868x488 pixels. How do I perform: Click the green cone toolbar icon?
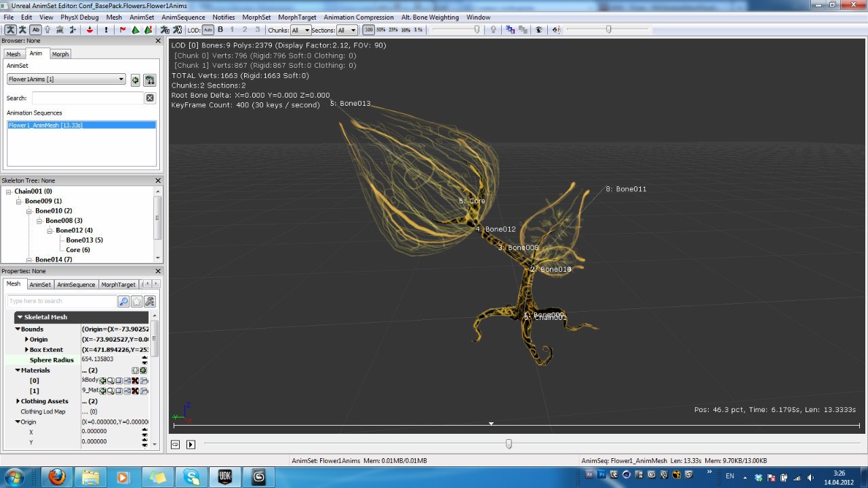point(135,30)
